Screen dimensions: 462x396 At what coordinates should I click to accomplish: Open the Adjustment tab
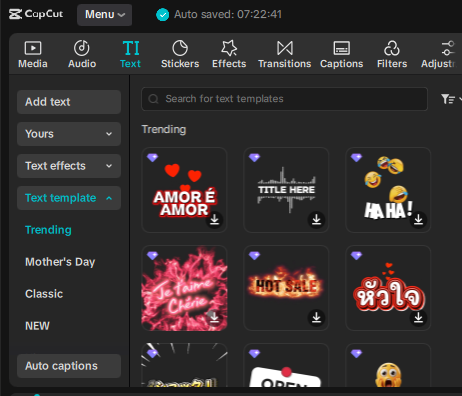(x=440, y=54)
